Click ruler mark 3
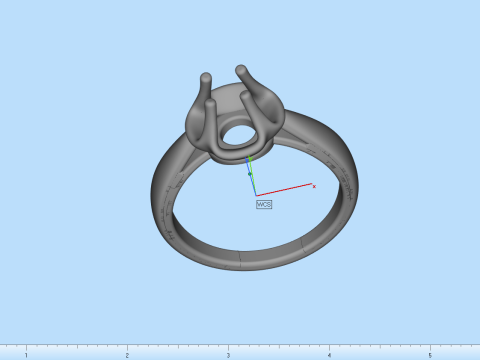 point(228,355)
